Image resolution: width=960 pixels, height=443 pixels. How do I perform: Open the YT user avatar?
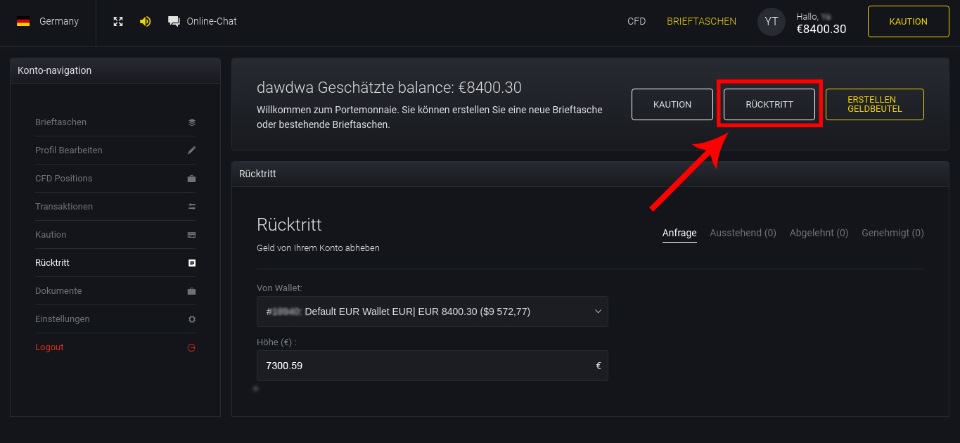(771, 21)
